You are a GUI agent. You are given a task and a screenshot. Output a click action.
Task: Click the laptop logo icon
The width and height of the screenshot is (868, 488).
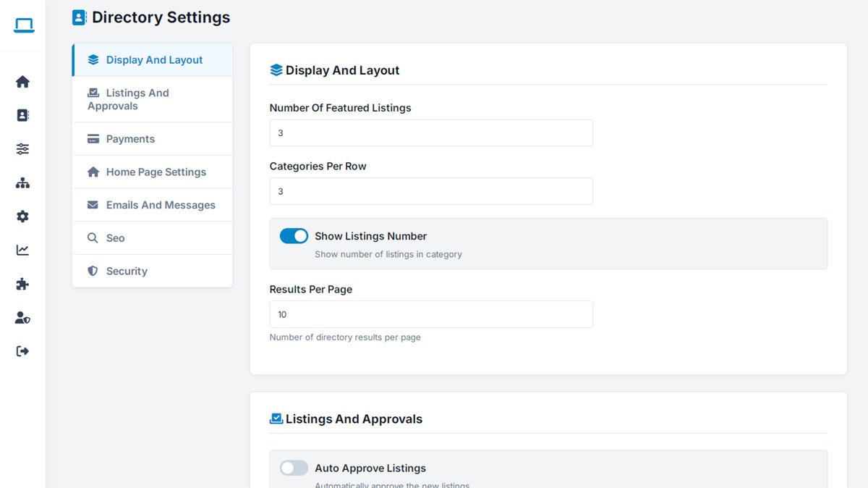24,25
